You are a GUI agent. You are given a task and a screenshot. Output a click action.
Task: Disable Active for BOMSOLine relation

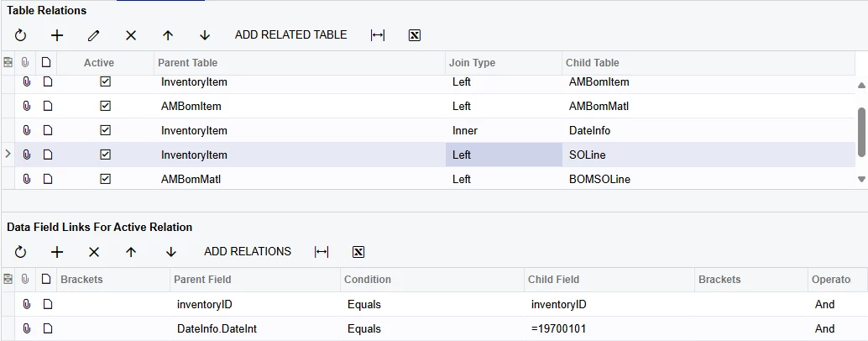(105, 179)
